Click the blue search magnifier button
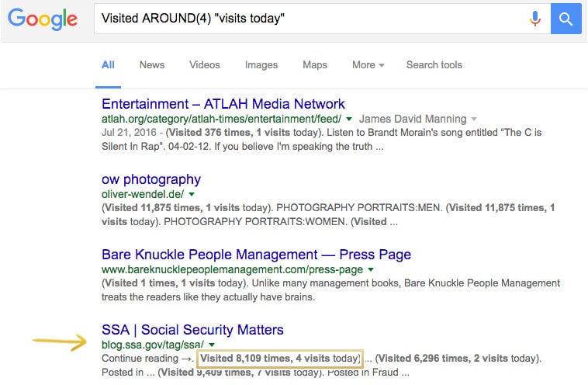The height and width of the screenshot is (385, 588). pos(566,19)
